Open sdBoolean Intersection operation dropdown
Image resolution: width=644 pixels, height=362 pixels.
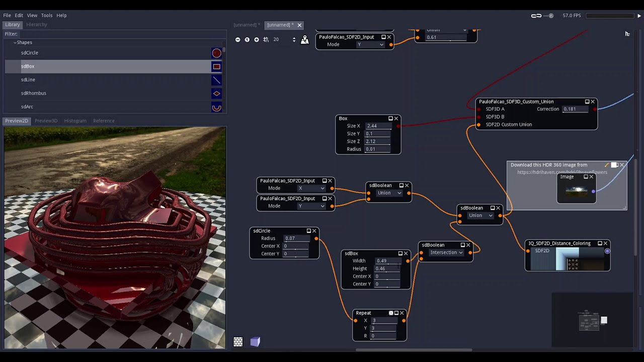point(446,252)
